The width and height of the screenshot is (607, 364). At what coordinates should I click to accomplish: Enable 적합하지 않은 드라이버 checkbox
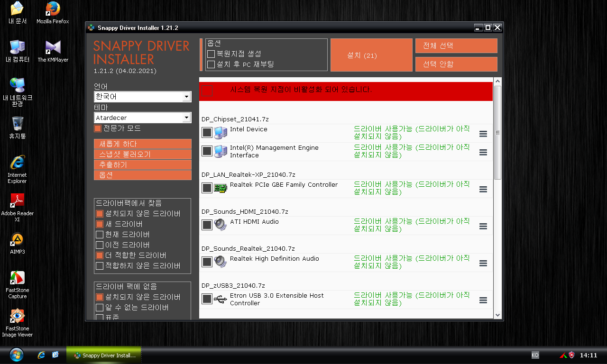pyautogui.click(x=100, y=266)
